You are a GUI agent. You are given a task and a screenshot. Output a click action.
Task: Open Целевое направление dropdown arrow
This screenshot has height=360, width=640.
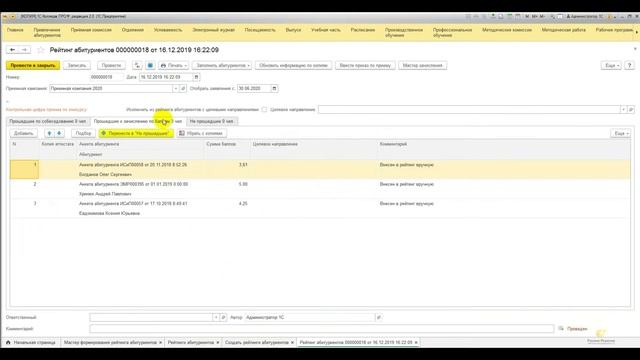623,109
